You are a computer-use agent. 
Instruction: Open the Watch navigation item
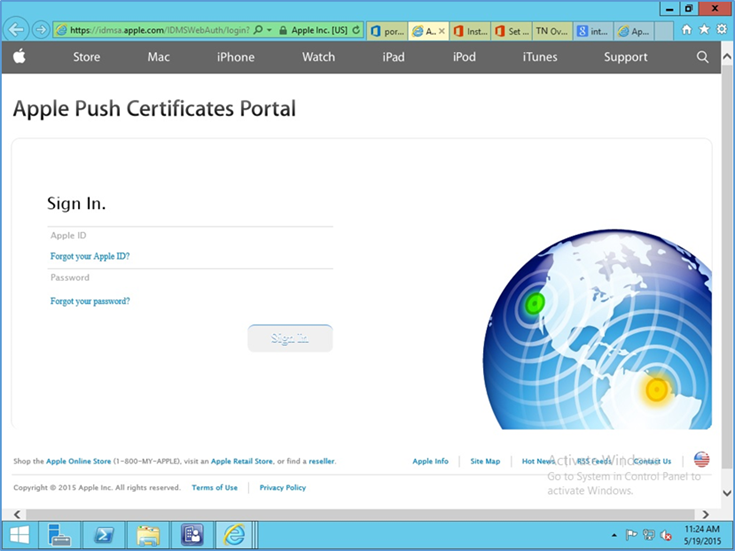(318, 57)
